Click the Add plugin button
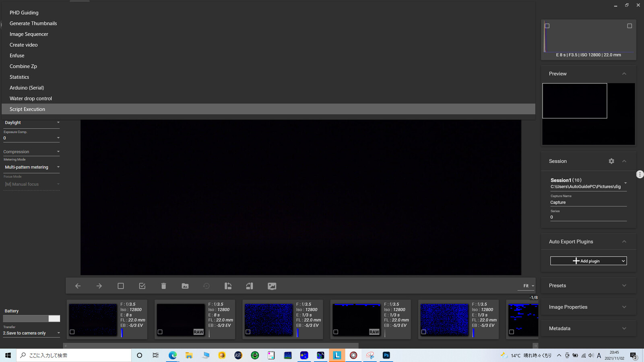Image resolution: width=644 pixels, height=362 pixels. pyautogui.click(x=588, y=261)
